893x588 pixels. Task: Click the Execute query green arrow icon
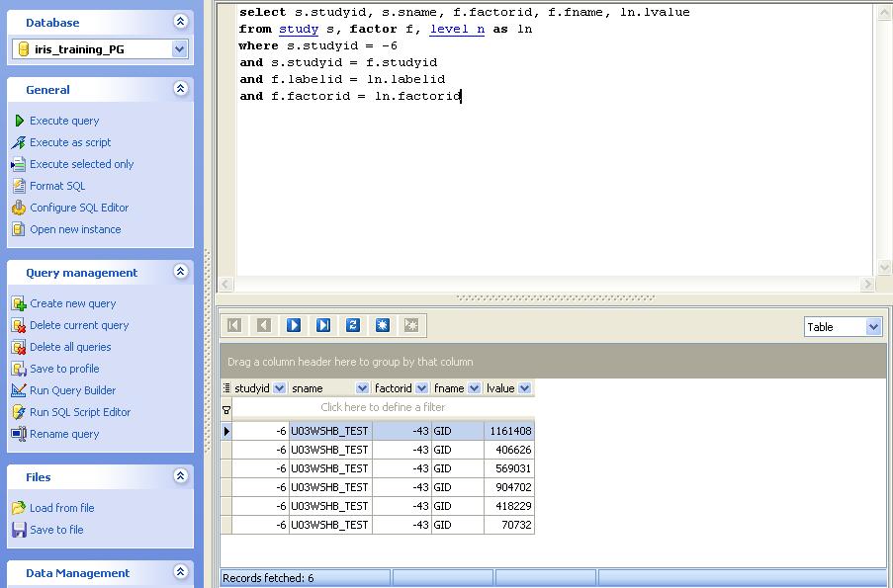tap(20, 121)
